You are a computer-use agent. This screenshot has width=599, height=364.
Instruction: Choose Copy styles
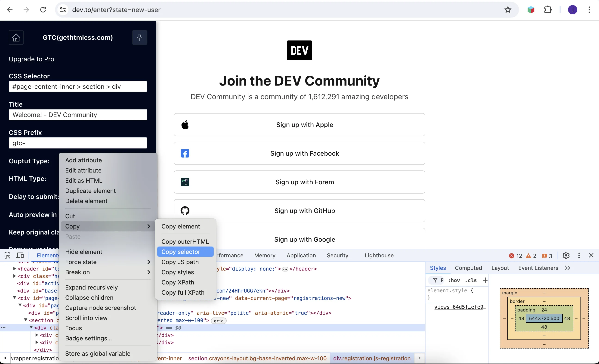[185, 272]
